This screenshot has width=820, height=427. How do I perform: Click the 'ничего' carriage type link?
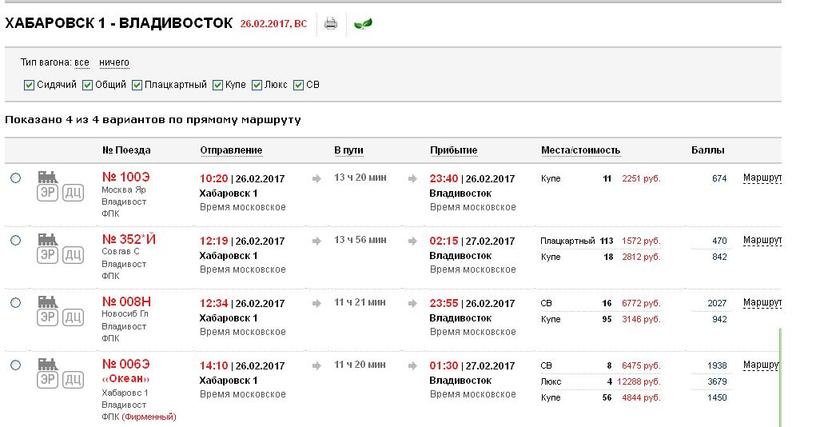[114, 62]
